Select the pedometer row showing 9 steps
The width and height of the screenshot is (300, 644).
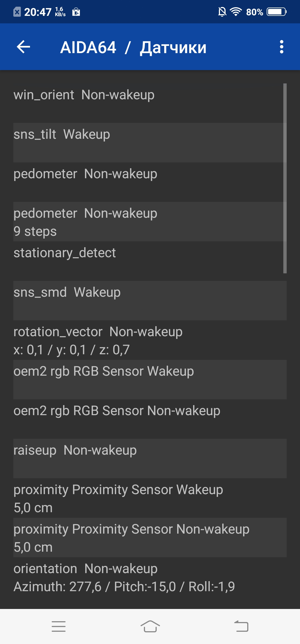[150, 222]
